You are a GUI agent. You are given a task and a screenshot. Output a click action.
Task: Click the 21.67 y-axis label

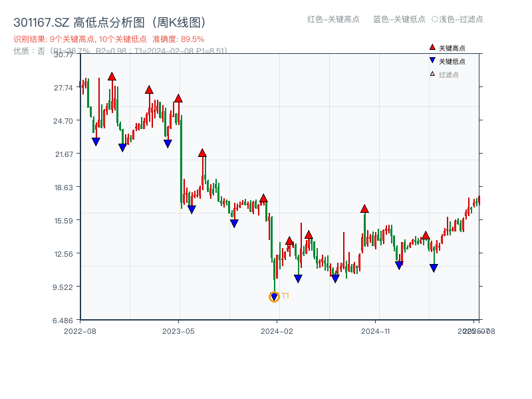pyautogui.click(x=64, y=154)
